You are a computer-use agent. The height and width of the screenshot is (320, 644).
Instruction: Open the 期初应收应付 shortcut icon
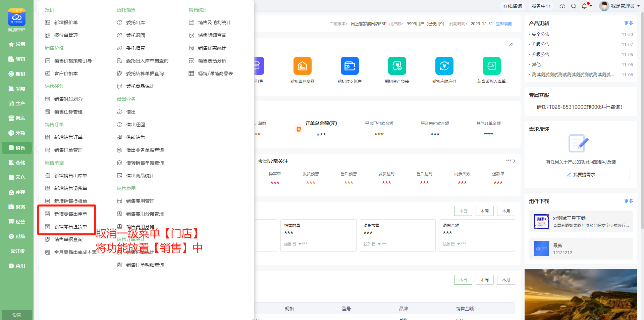(444, 66)
